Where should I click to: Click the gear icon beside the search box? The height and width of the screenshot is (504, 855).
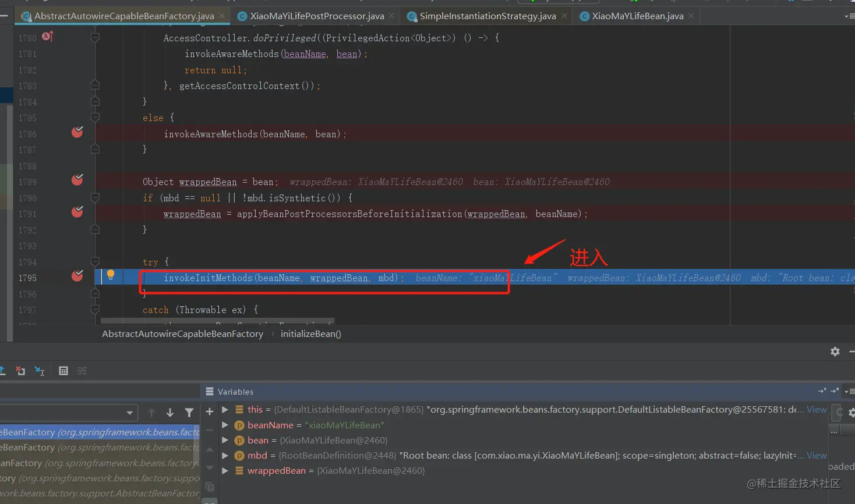pos(852,413)
